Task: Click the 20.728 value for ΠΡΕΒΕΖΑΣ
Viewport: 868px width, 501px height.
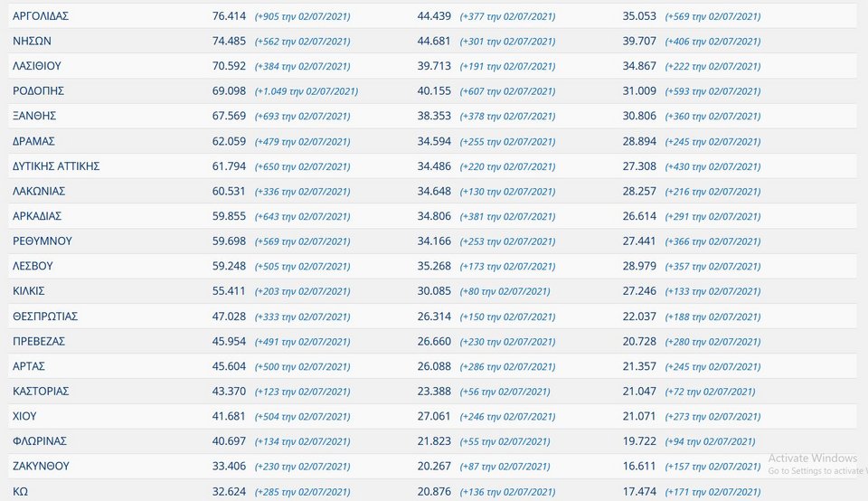Action: (x=639, y=341)
